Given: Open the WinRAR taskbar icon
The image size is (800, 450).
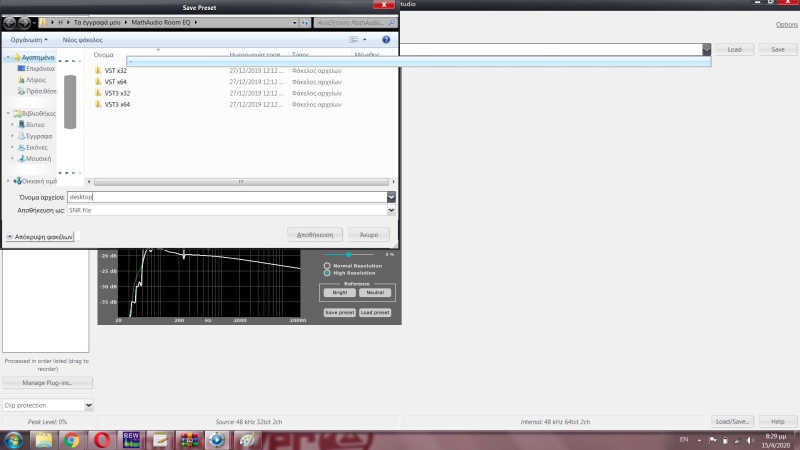Looking at the screenshot, I should [x=188, y=439].
